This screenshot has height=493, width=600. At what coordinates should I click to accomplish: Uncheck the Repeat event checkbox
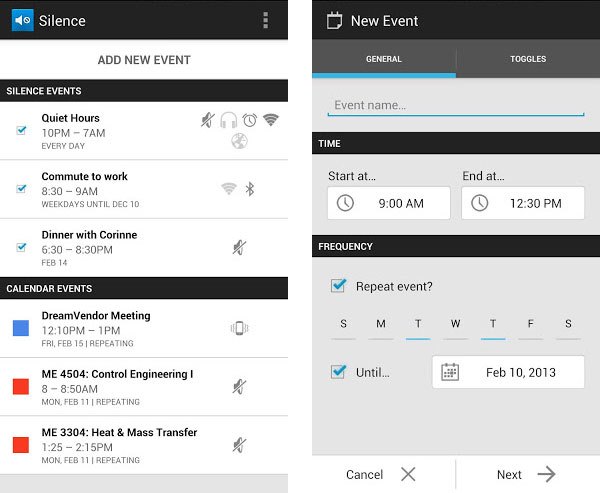click(x=338, y=286)
